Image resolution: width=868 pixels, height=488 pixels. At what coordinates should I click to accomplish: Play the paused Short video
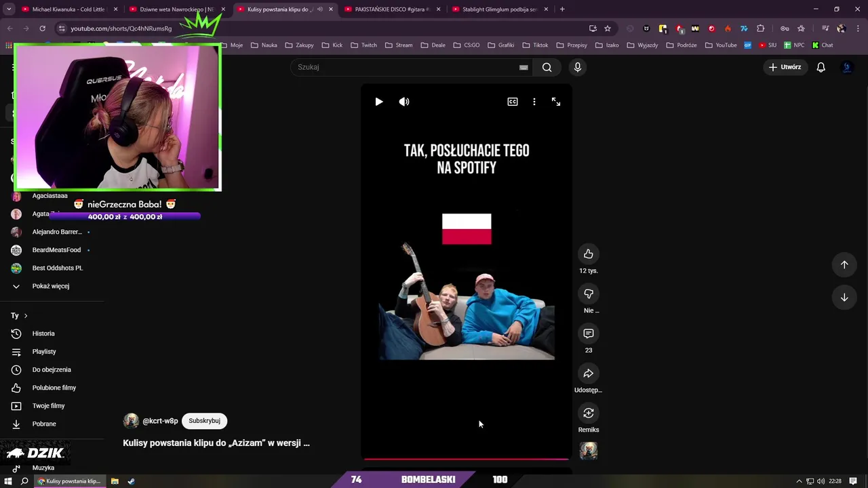tap(379, 102)
